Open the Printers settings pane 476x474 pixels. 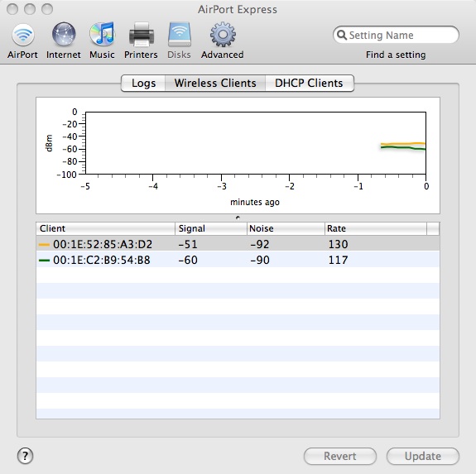[141, 41]
